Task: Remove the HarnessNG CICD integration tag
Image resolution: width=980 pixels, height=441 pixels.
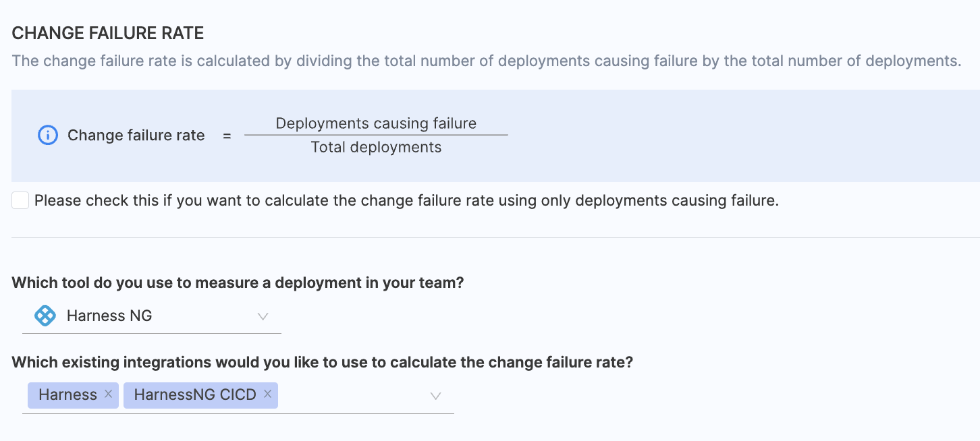Action: point(268,394)
